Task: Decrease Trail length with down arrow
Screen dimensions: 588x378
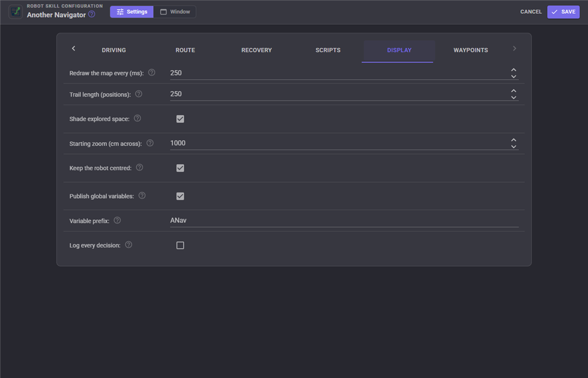Action: 514,98
